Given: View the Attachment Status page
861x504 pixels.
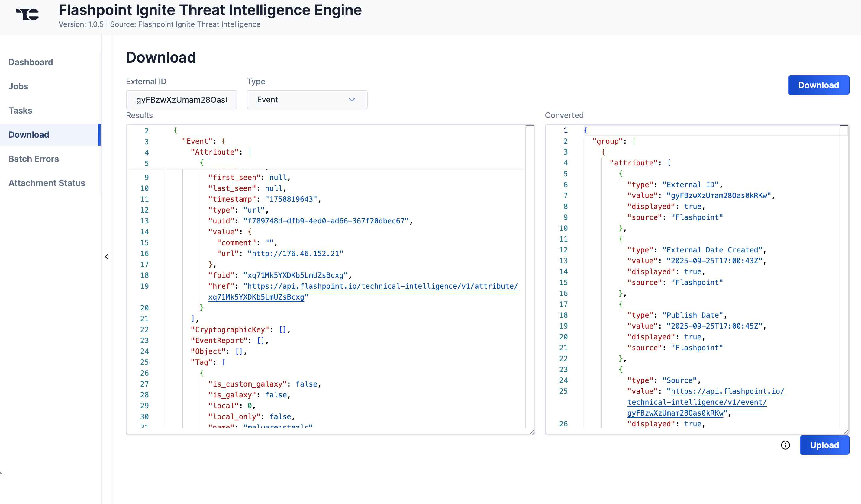Looking at the screenshot, I should pyautogui.click(x=47, y=183).
